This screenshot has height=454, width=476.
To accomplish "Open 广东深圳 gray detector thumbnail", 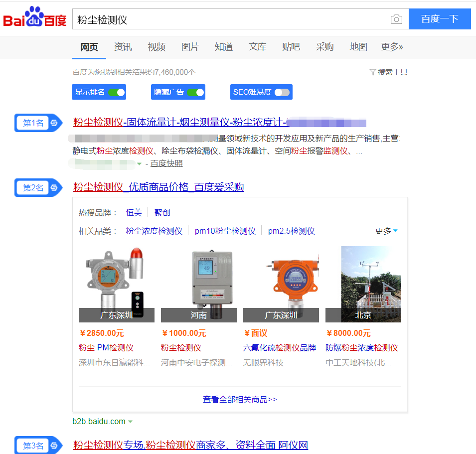I will pos(117,285).
